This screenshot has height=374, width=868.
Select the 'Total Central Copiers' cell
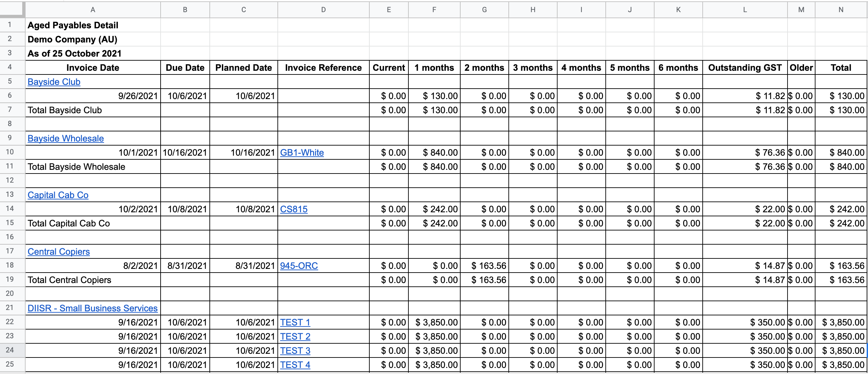(93, 280)
